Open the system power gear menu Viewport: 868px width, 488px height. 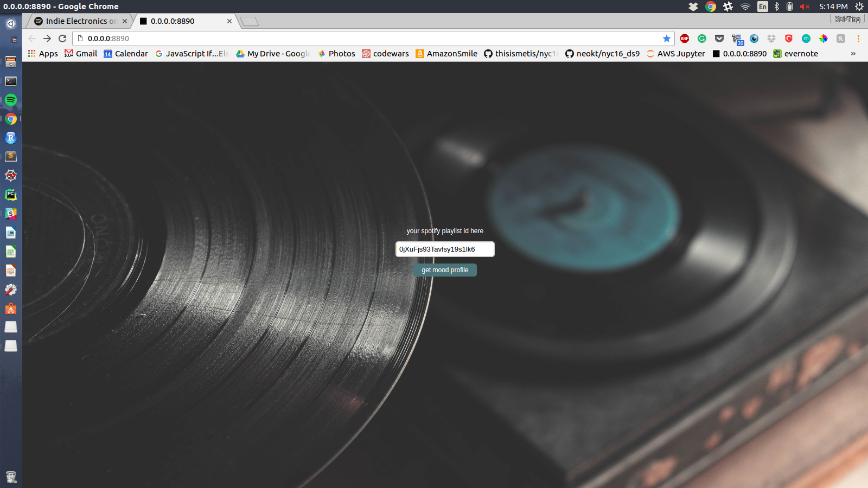[859, 7]
